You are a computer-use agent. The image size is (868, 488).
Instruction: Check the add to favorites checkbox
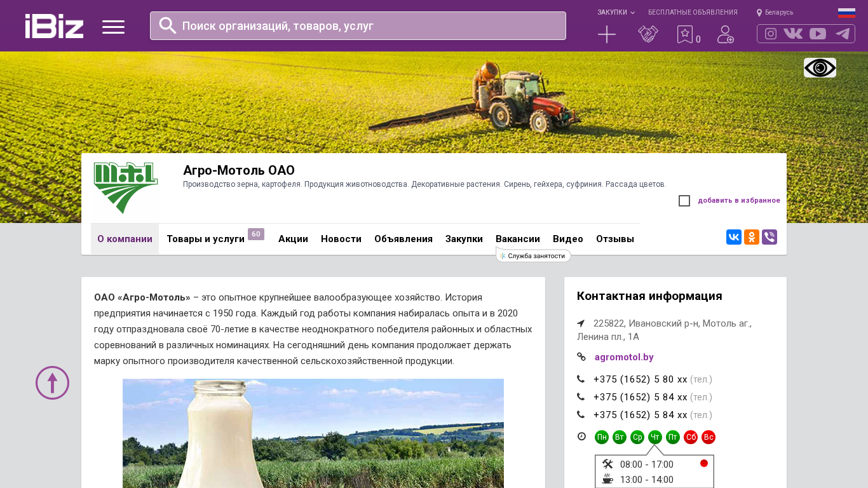(684, 201)
